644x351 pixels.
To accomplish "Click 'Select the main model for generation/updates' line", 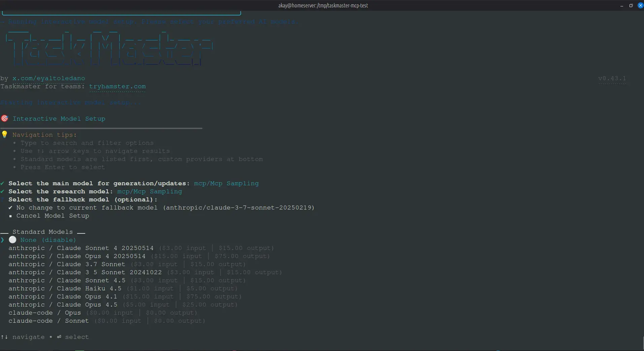I will [133, 183].
